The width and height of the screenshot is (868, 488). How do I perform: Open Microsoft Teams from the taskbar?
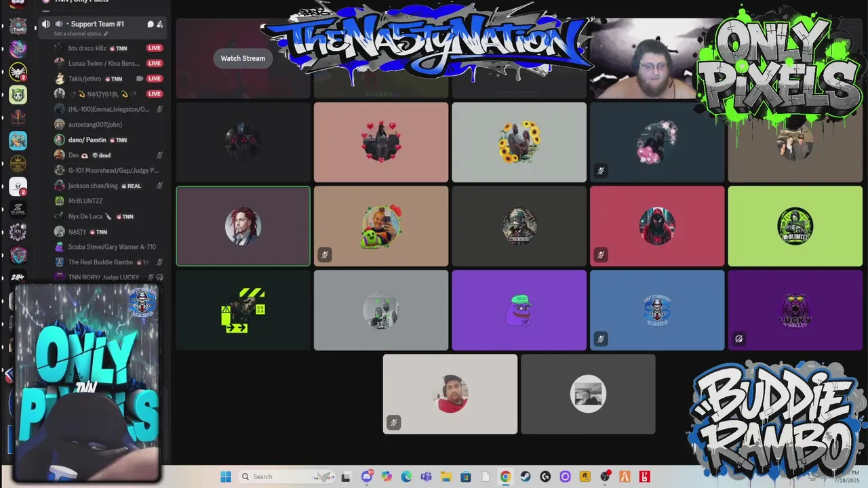[426, 476]
